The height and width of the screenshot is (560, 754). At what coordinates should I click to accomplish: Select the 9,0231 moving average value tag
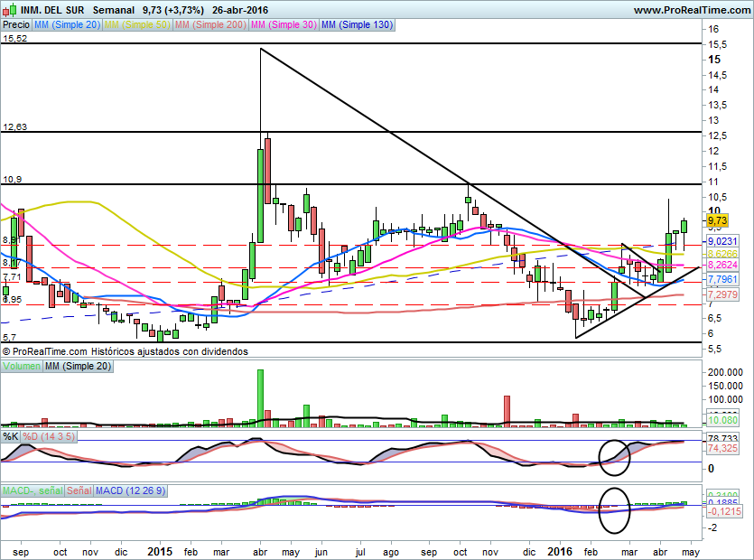[x=722, y=241]
